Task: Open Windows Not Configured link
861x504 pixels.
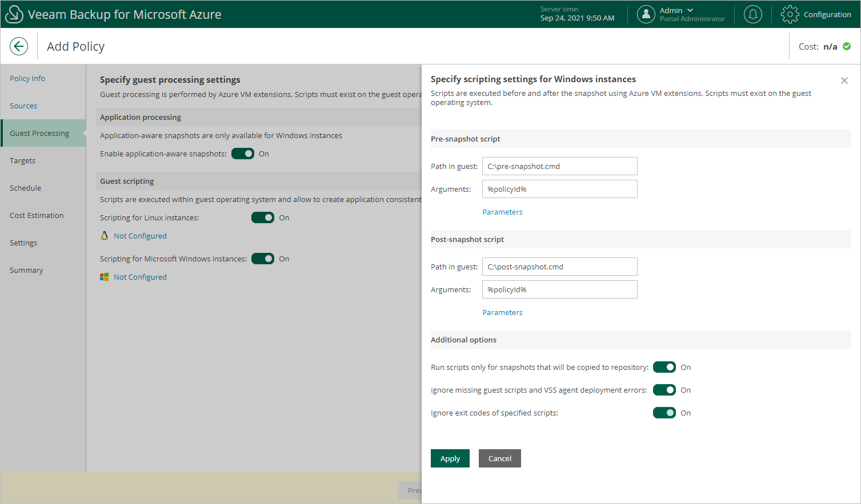Action: [140, 277]
